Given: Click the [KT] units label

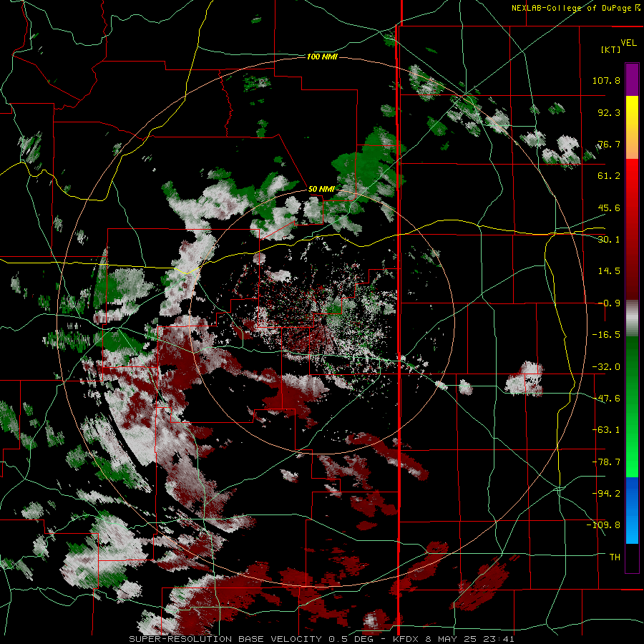Looking at the screenshot, I should [611, 49].
